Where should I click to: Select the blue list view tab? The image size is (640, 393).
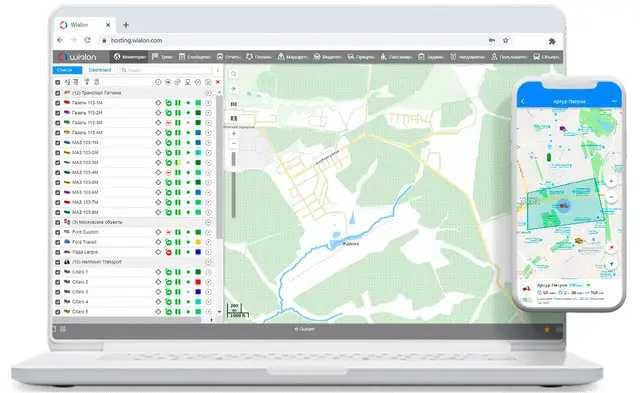pos(67,70)
